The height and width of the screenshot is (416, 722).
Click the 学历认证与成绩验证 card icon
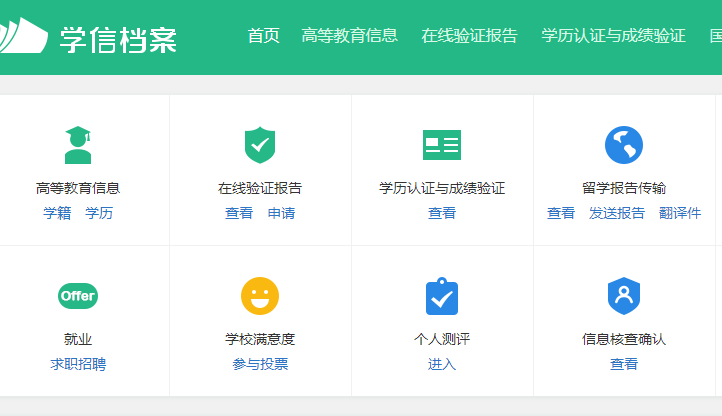[442, 145]
